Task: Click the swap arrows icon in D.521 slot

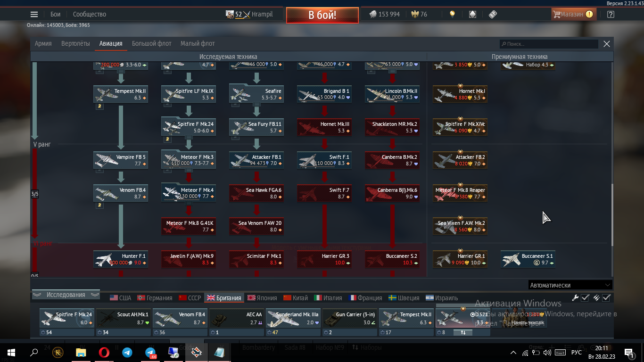Action: point(463,332)
